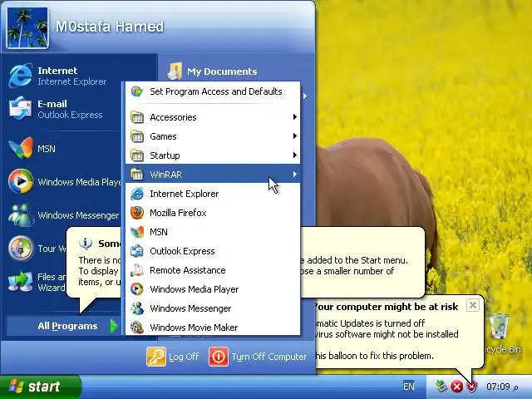Image resolution: width=532 pixels, height=399 pixels.
Task: Close the computer might be at risk balloon
Action: (473, 305)
